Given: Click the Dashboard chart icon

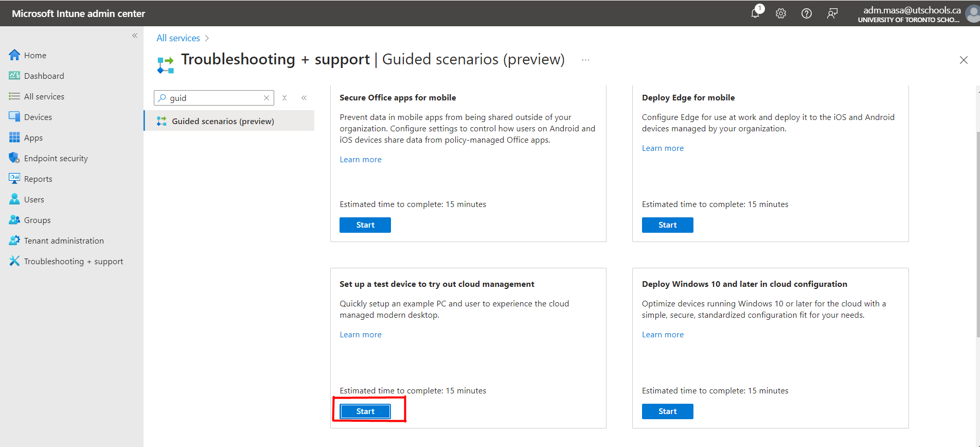Looking at the screenshot, I should [x=14, y=76].
